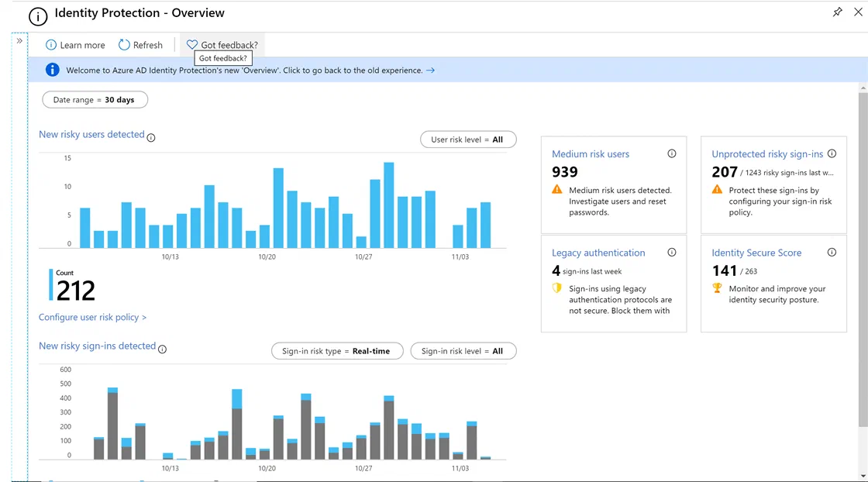
Task: Open Unprotected risky sign-ins tile title
Action: (x=767, y=154)
